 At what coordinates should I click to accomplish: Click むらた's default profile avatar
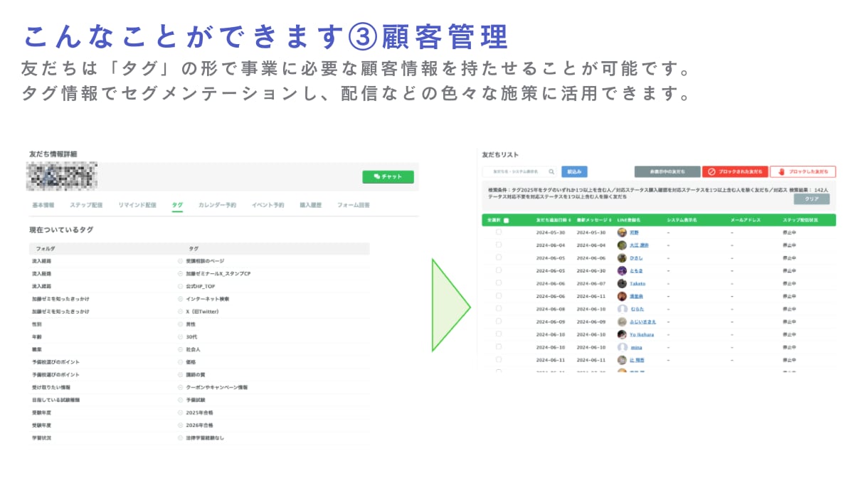tap(622, 309)
